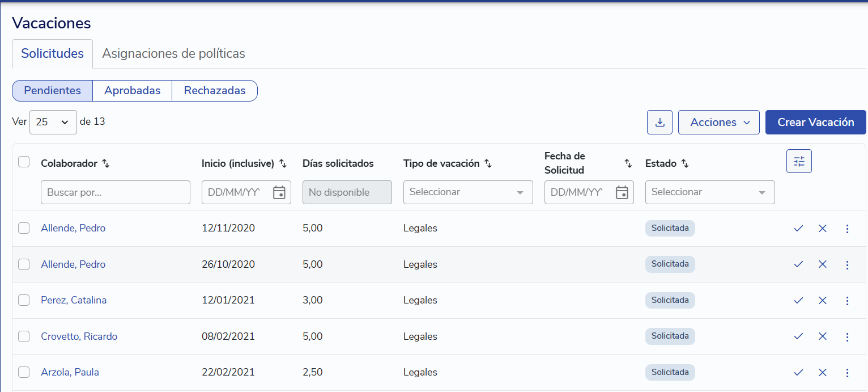Select checkbox for Perez, Catalina row
The image size is (868, 392).
(x=24, y=300)
